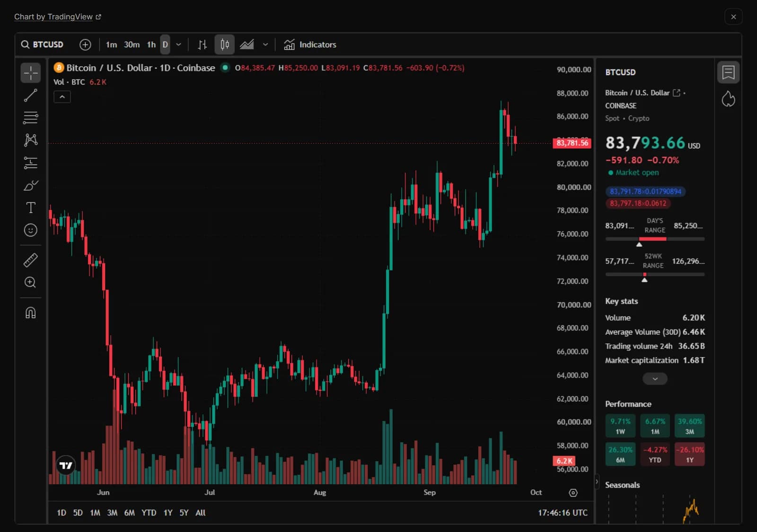This screenshot has width=757, height=532.
Task: Toggle the magnet mode
Action: (x=31, y=313)
